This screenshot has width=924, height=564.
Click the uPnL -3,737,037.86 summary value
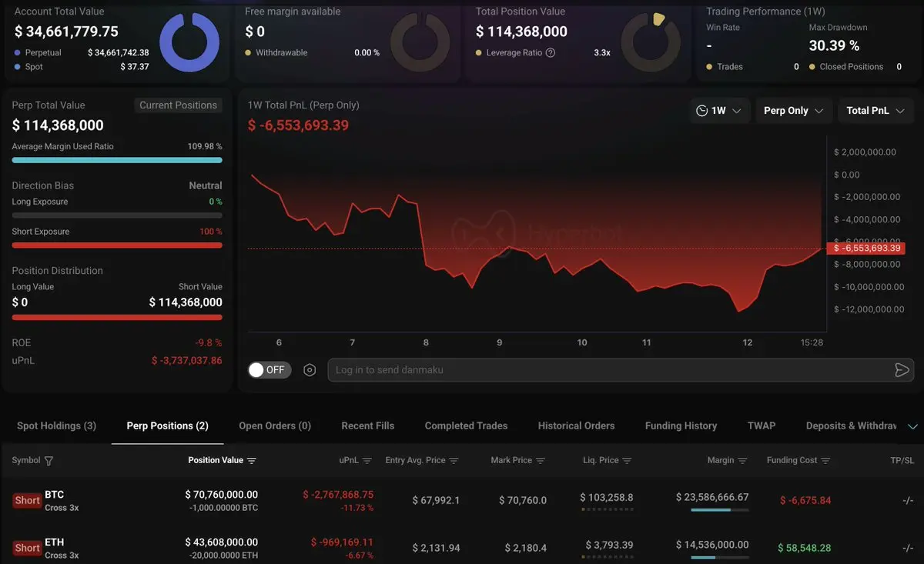click(187, 361)
